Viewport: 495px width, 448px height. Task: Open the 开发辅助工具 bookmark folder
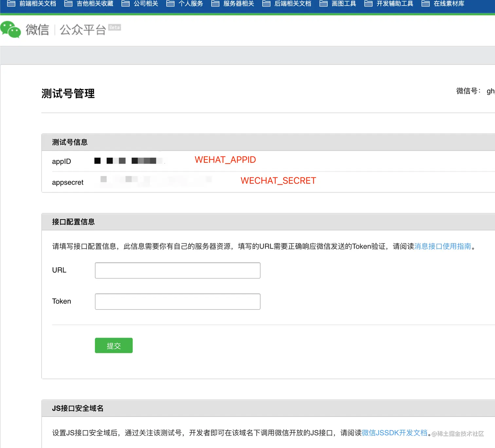(x=389, y=4)
